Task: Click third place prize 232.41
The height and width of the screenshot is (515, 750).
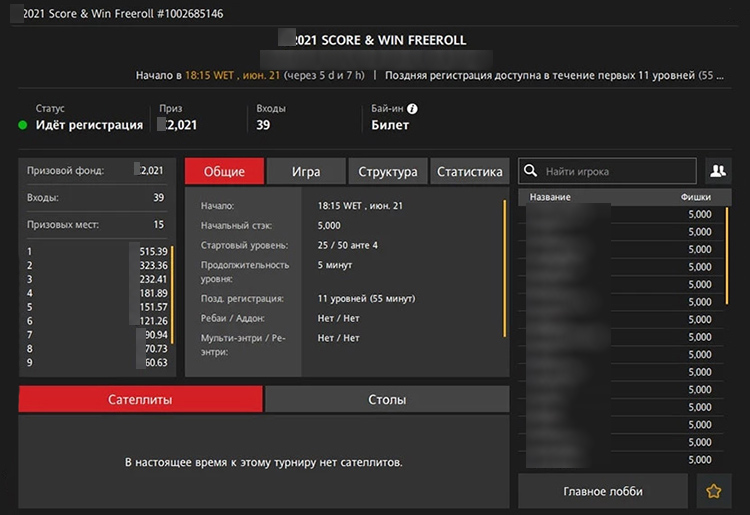Action: 153,279
